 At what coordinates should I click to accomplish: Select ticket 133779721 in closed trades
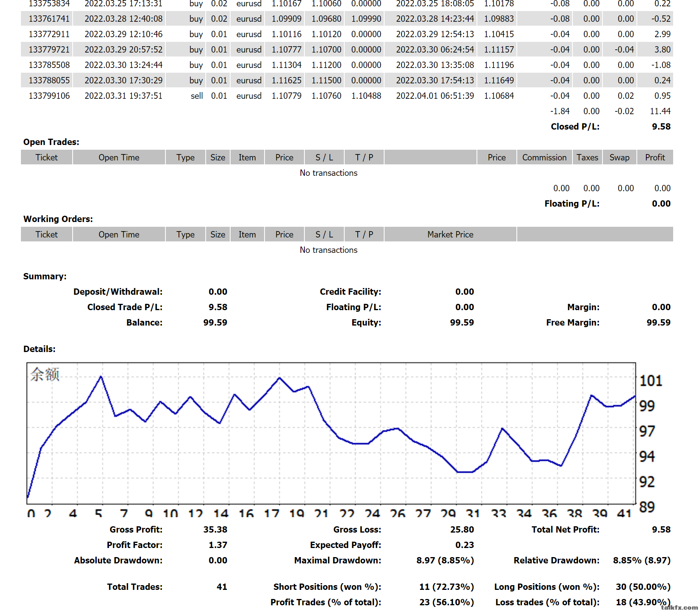click(49, 49)
